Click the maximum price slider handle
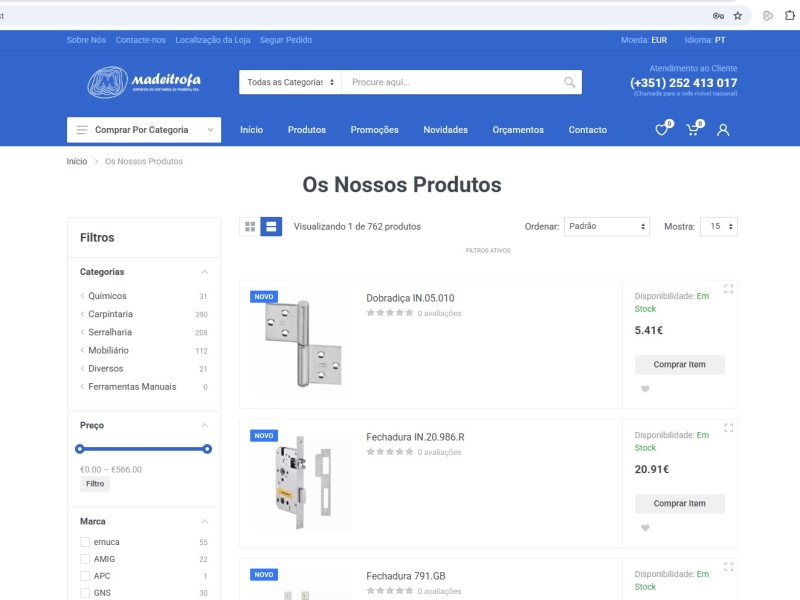 pyautogui.click(x=207, y=449)
